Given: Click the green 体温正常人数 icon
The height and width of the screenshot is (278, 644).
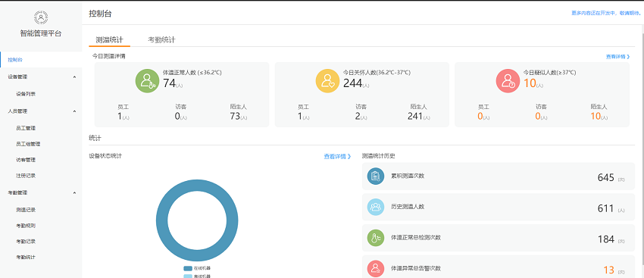Looking at the screenshot, I should [x=147, y=81].
